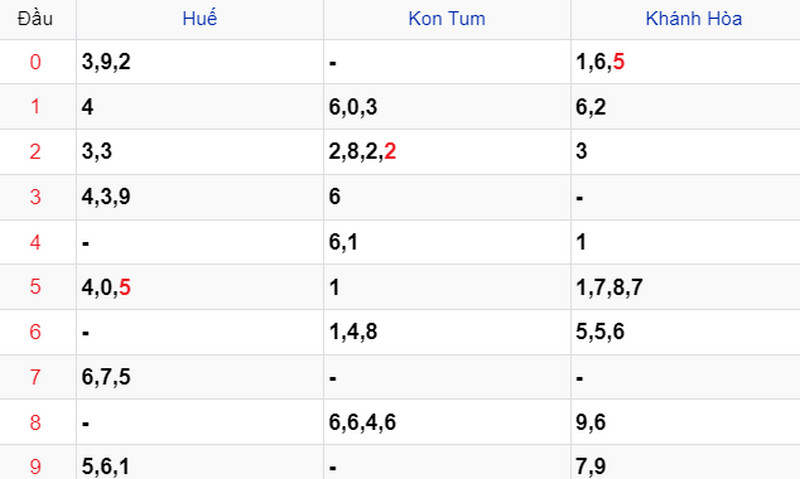Select the red row label 5

tap(35, 286)
